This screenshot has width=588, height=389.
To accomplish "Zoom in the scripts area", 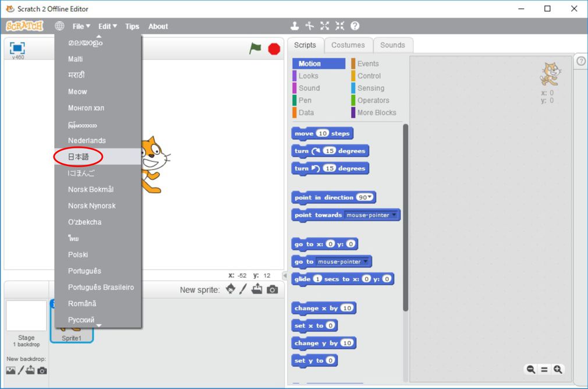I will 558,370.
